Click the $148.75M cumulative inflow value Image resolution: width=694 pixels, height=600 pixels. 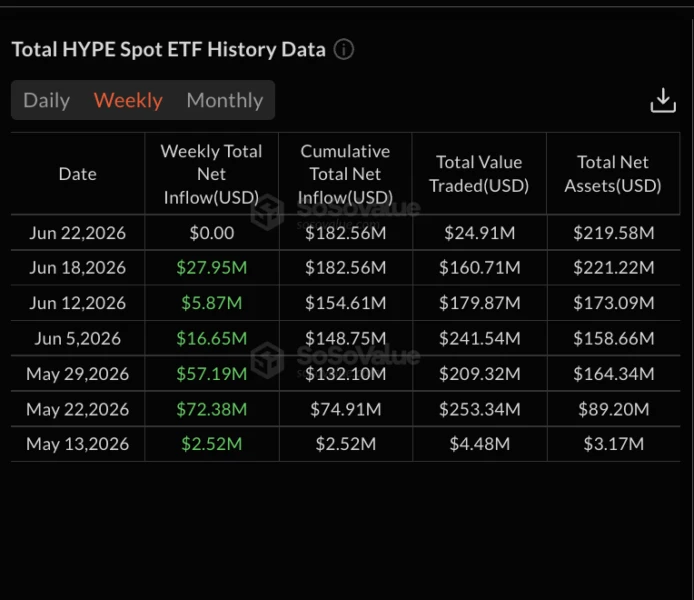pyautogui.click(x=345, y=338)
